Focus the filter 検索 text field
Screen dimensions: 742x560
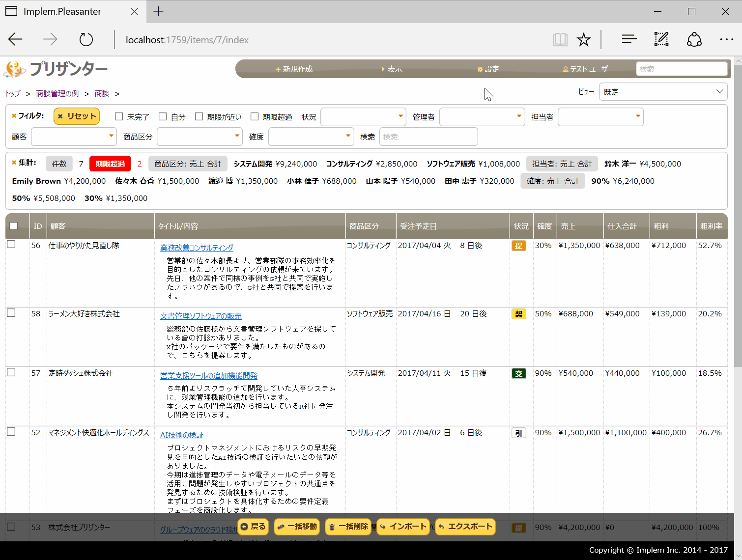point(428,137)
